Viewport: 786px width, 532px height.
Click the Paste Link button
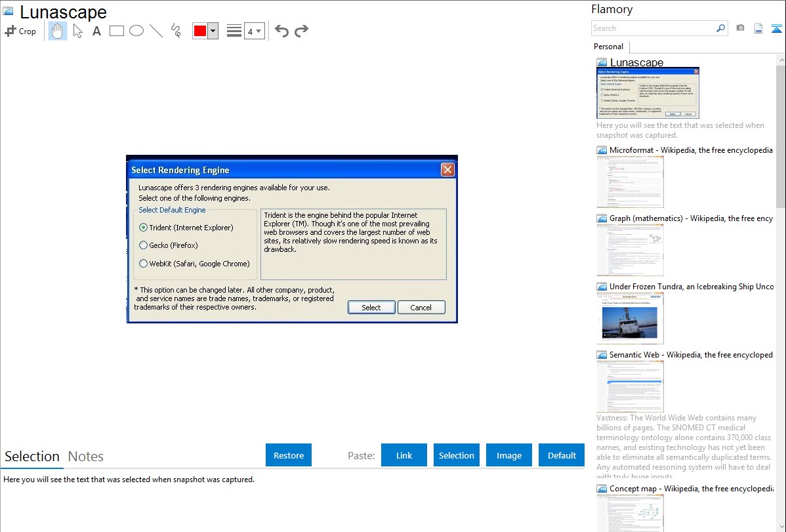point(404,455)
